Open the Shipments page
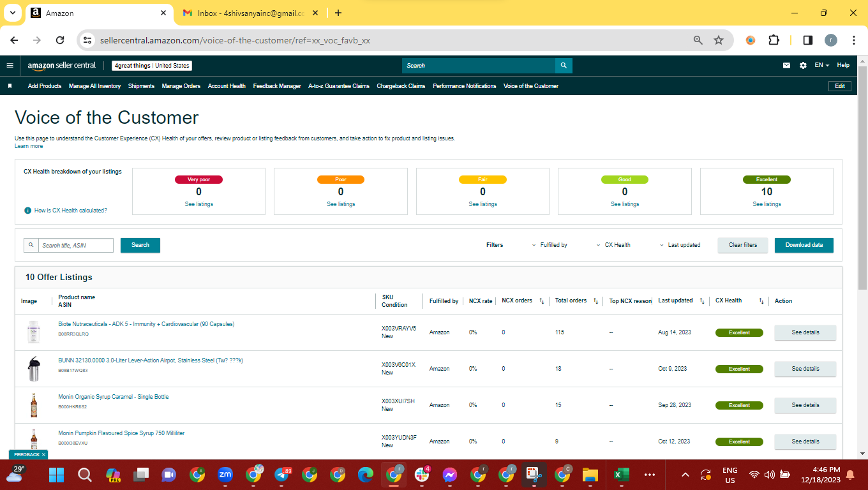 141,86
